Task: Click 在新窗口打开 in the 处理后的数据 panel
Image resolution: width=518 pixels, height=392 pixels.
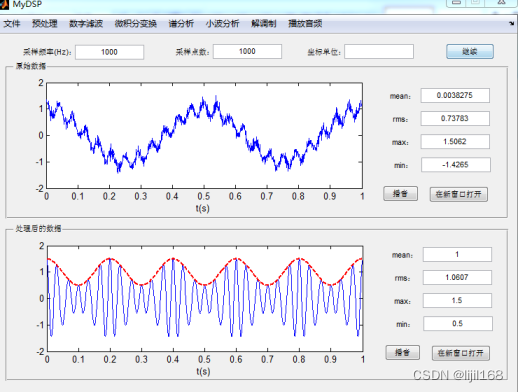Action: pyautogui.click(x=461, y=353)
